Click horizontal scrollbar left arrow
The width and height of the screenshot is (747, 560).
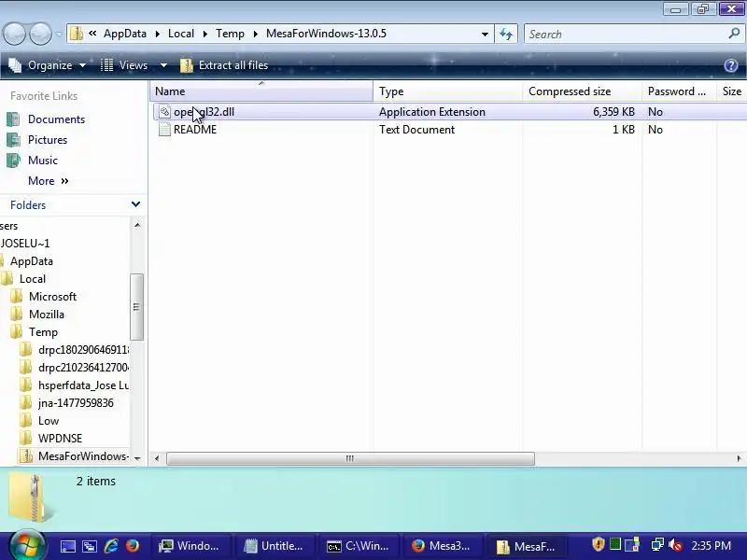[157, 458]
